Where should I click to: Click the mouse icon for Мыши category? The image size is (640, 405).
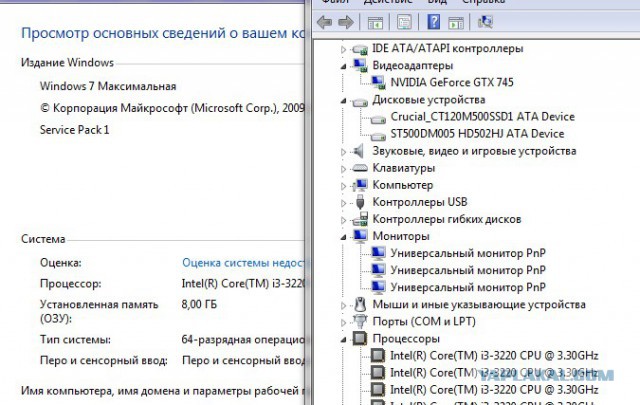360,305
